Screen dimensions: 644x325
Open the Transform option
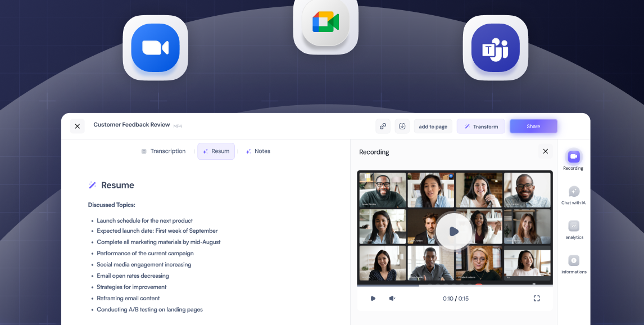(x=481, y=127)
